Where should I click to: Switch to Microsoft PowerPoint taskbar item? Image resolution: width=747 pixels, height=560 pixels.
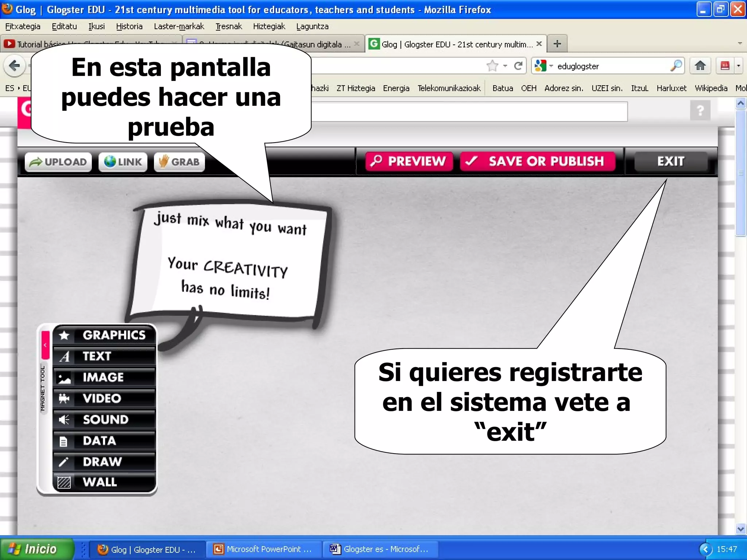click(263, 549)
